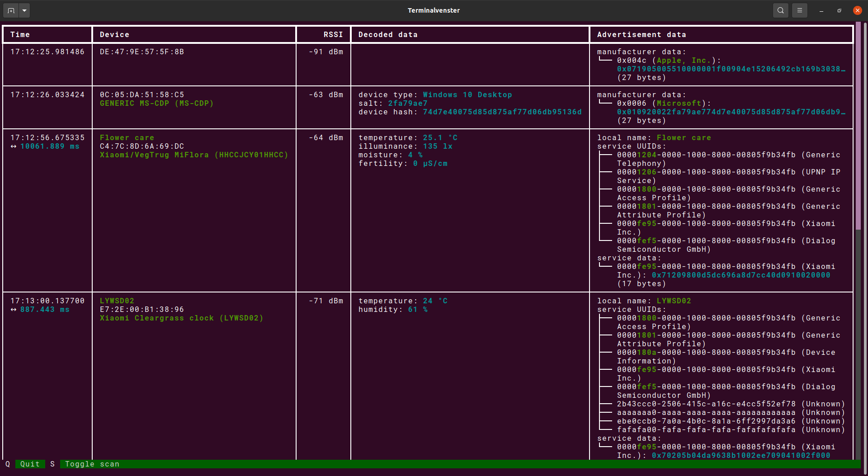Click the 887.443 ms interval value
The width and height of the screenshot is (868, 476).
(45, 310)
